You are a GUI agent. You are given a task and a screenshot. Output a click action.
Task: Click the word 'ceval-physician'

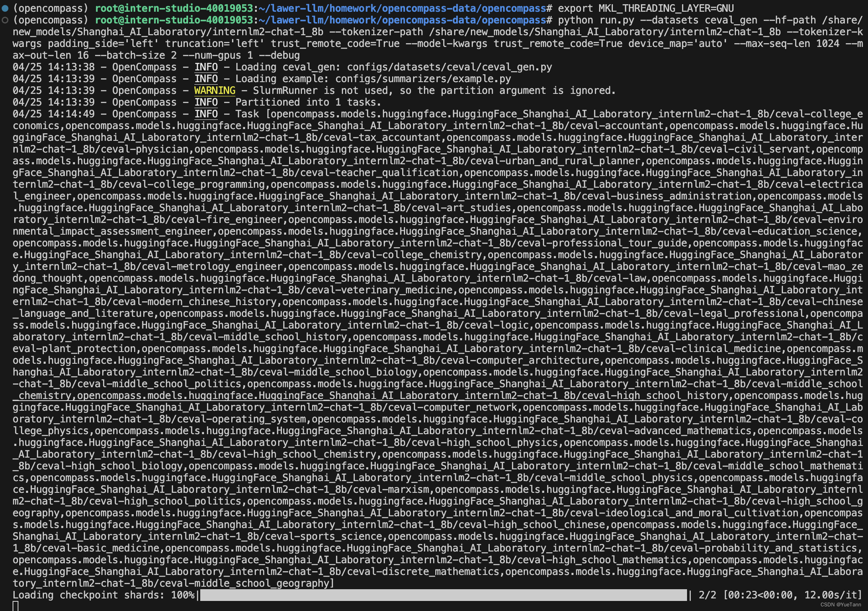145,149
